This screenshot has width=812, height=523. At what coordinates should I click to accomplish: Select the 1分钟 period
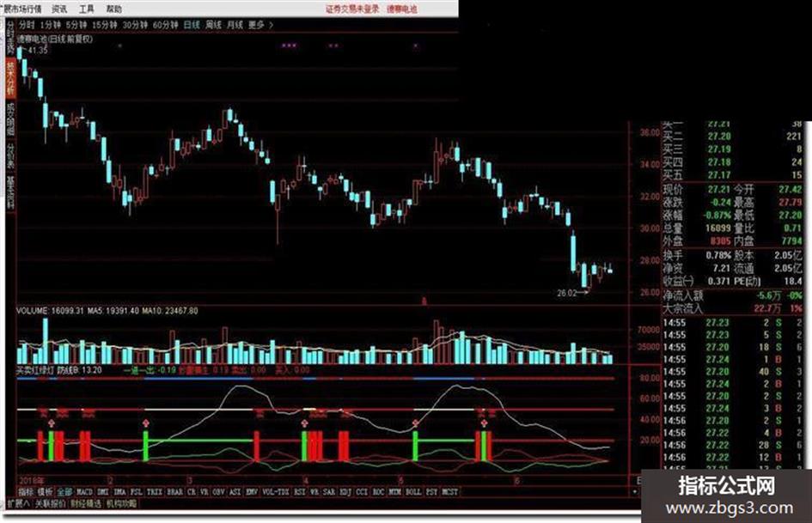50,24
